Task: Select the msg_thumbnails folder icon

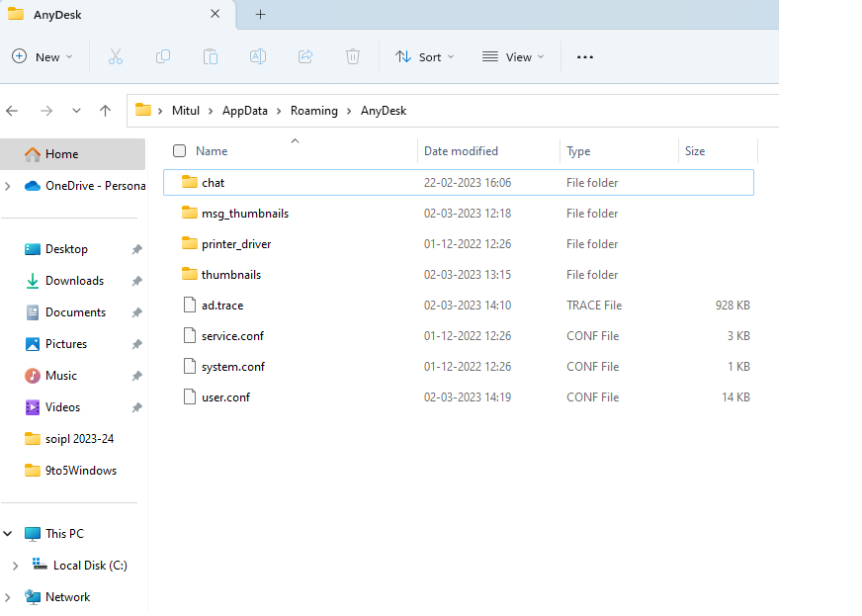Action: pyautogui.click(x=190, y=213)
